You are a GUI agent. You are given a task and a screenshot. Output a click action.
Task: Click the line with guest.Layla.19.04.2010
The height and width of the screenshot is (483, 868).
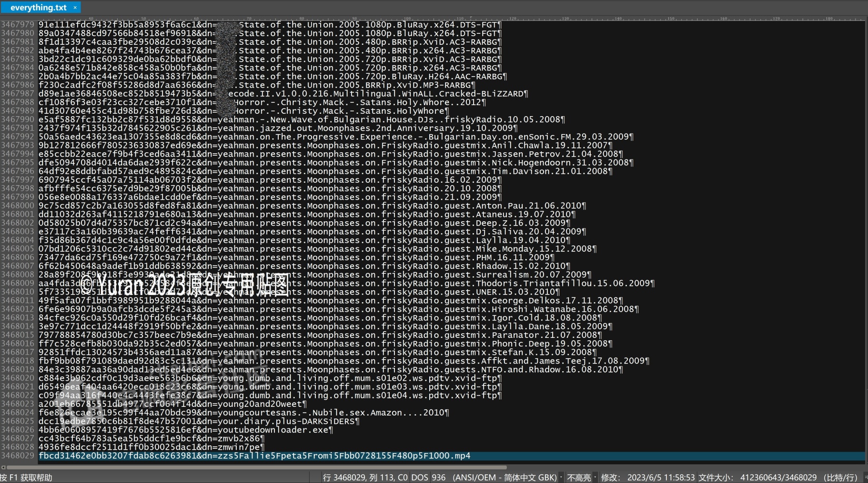(x=304, y=240)
